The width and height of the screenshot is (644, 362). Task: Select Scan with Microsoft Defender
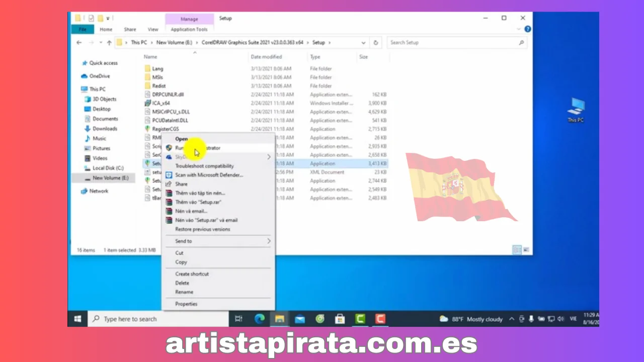coord(218,175)
